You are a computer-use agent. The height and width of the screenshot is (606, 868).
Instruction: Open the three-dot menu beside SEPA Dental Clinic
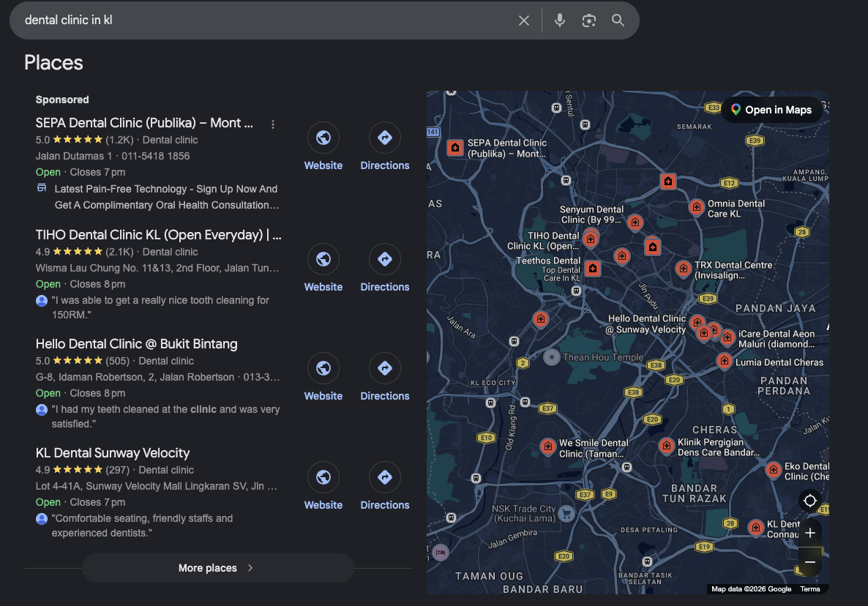coord(273,124)
